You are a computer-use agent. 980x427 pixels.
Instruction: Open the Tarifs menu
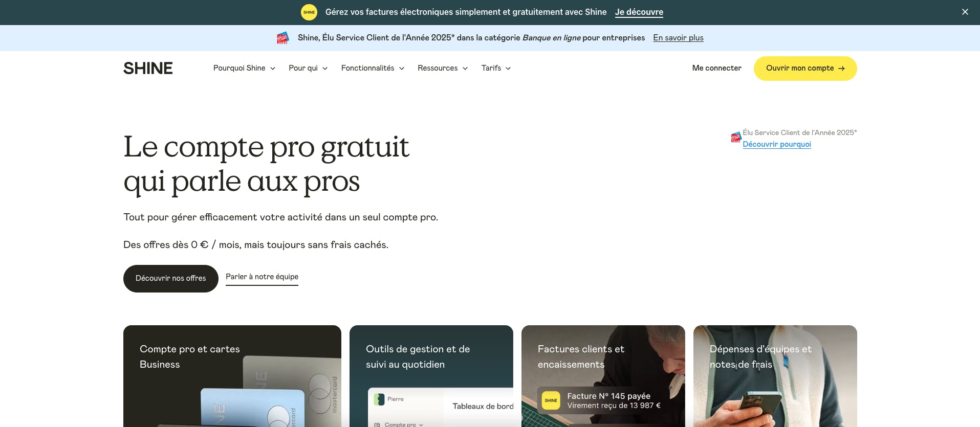[496, 68]
